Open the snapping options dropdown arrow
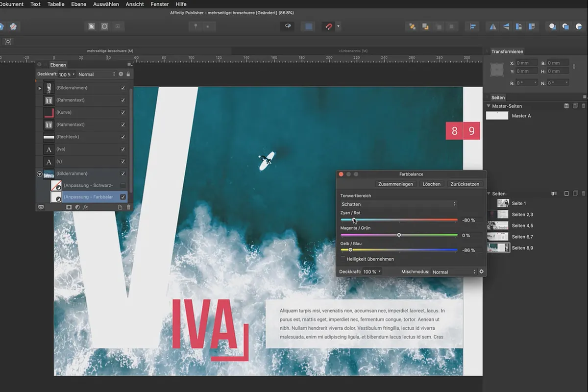This screenshot has width=588, height=392. coord(338,26)
